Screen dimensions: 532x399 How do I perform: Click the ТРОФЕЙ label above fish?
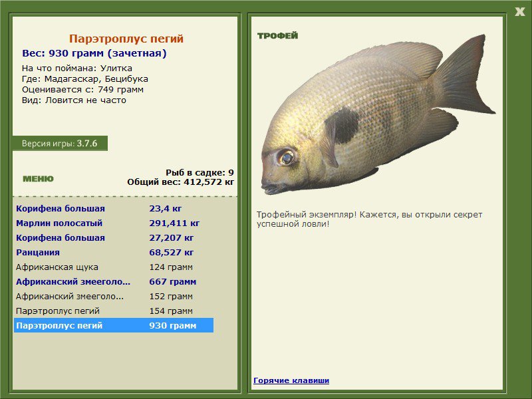click(x=277, y=36)
